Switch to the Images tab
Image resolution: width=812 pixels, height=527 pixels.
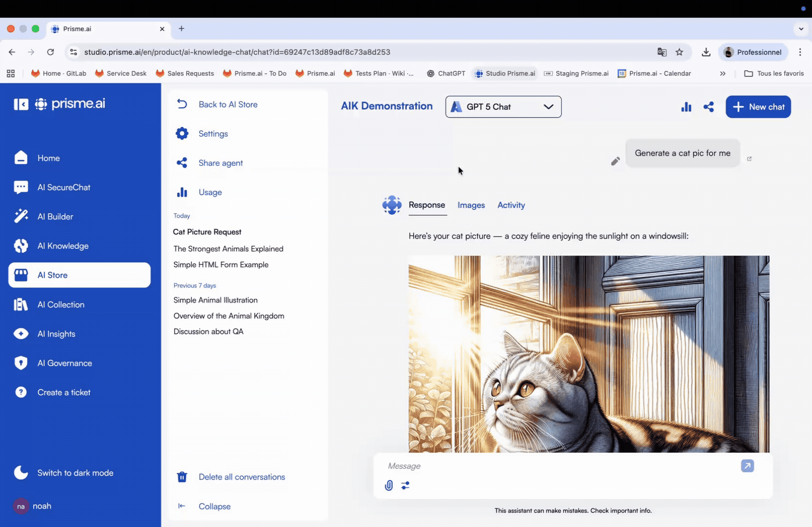pyautogui.click(x=471, y=205)
